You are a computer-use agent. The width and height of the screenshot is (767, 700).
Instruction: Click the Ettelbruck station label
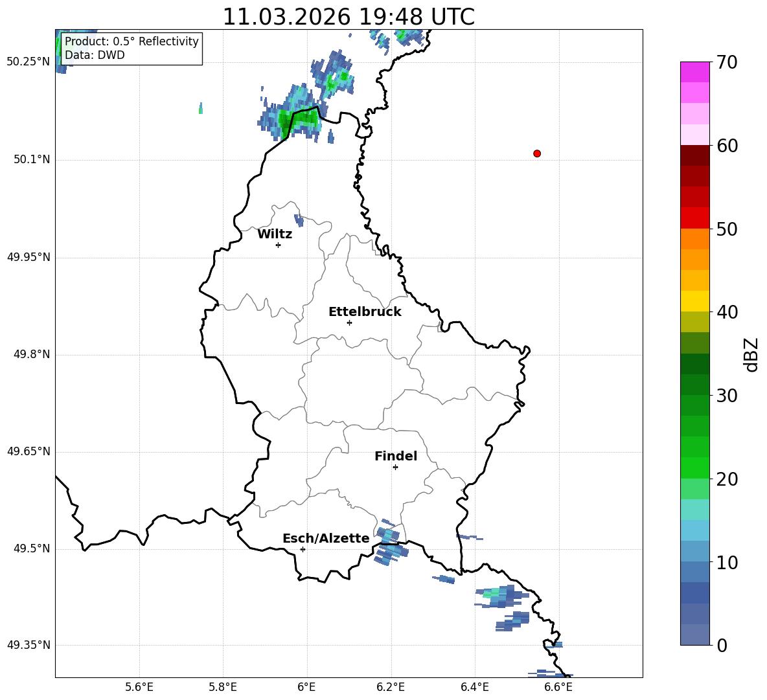coord(365,312)
